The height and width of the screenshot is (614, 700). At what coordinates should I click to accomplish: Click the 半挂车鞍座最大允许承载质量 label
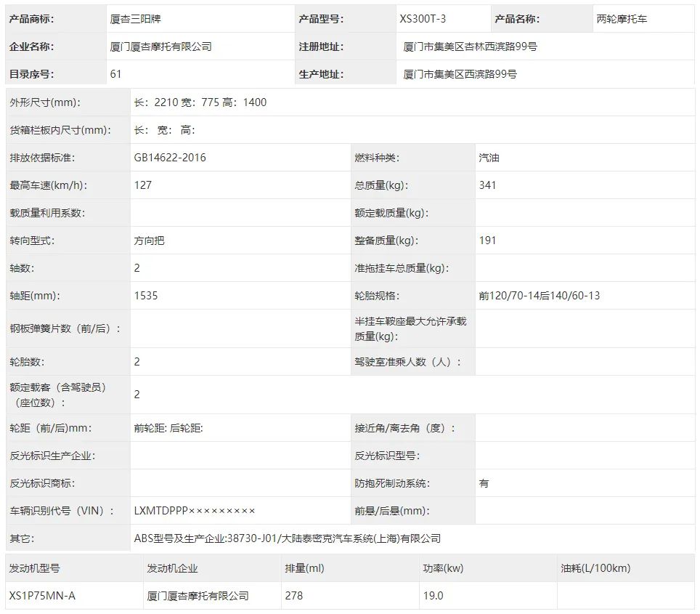coord(410,328)
